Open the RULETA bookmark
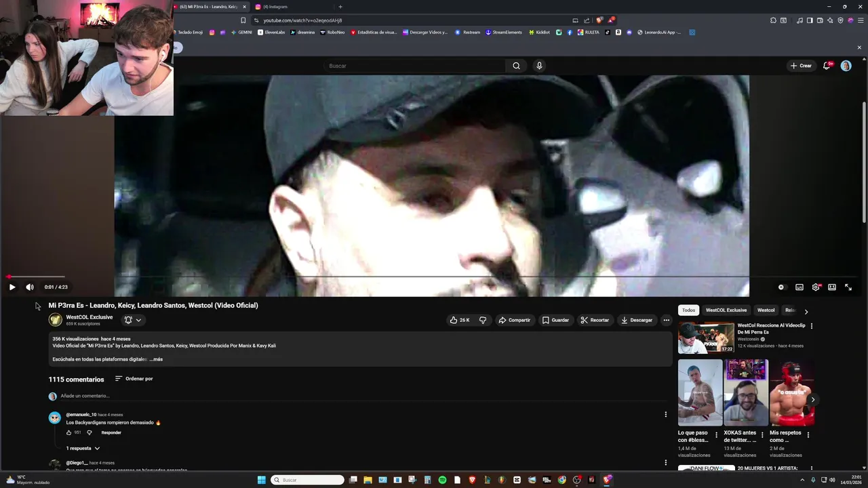This screenshot has width=868, height=488. tap(589, 33)
